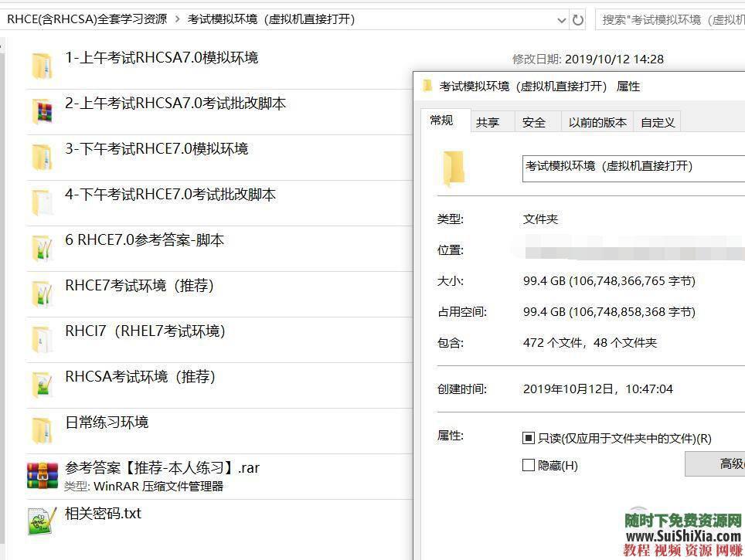Screen dimensions: 745x560
Task: Click the 2-上午考试RHCSA7.0考试批改脚本 folder icon
Action: pos(43,110)
